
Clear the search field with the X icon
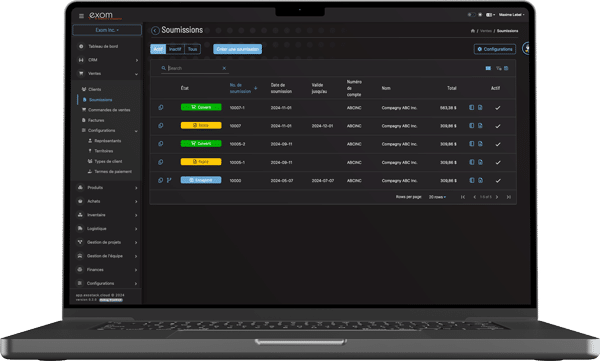224,68
